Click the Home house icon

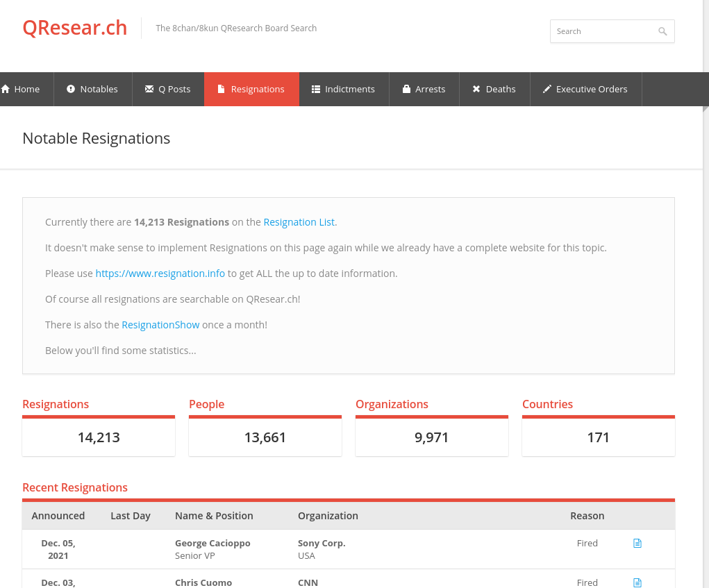point(6,89)
